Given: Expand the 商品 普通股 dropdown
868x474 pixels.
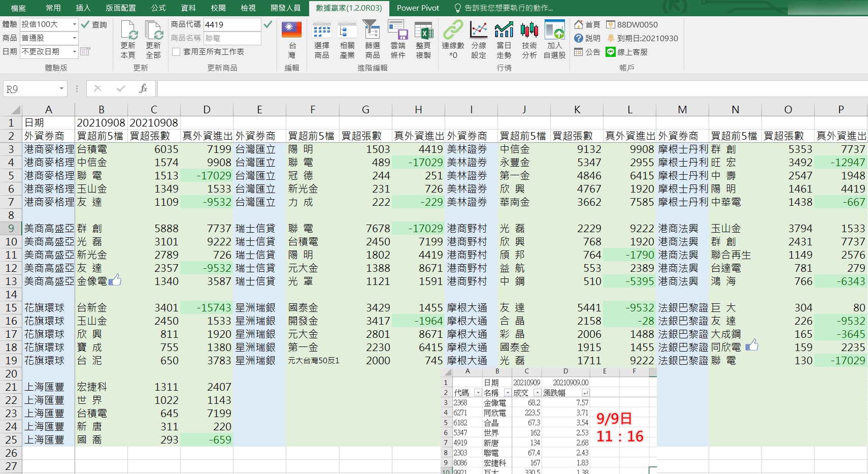Looking at the screenshot, I should click(75, 38).
